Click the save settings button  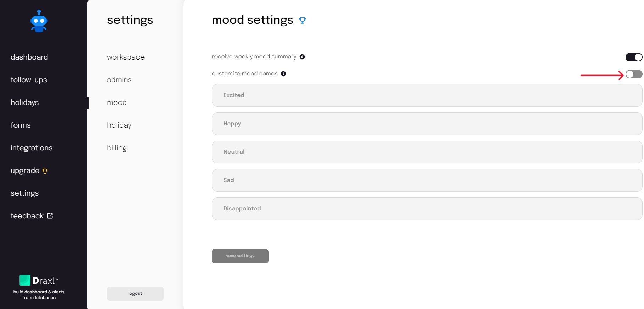[240, 256]
